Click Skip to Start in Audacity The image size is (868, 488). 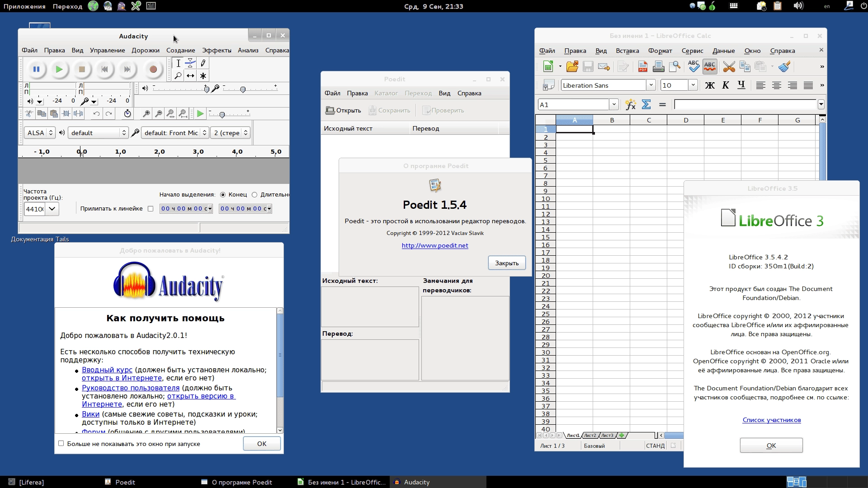click(x=104, y=69)
